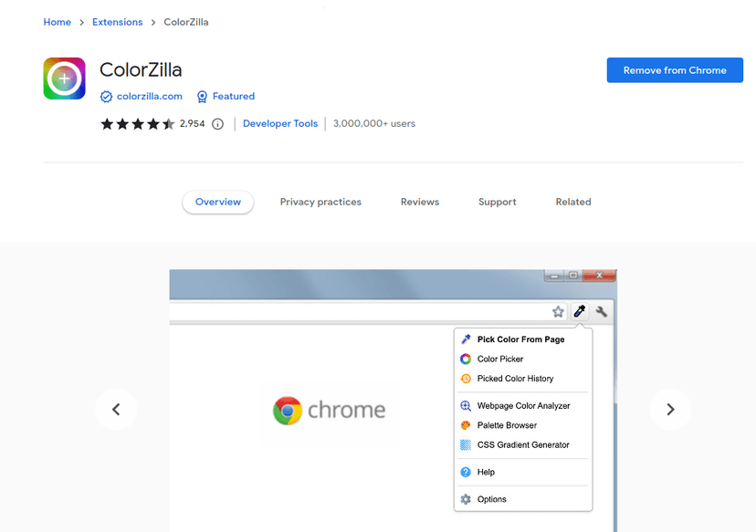Viewport: 756px width, 532px height.
Task: Click the CSS Gradient Generator icon
Action: [466, 444]
